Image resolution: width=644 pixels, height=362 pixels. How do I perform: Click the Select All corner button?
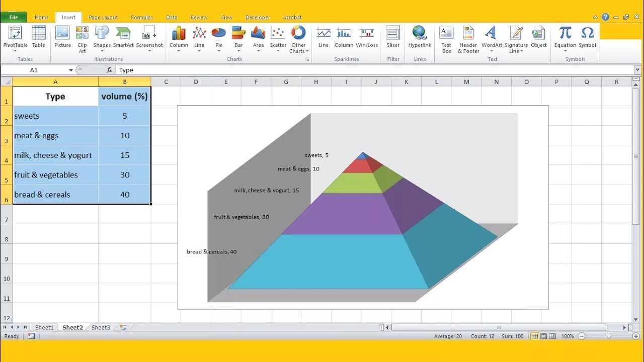(6, 81)
